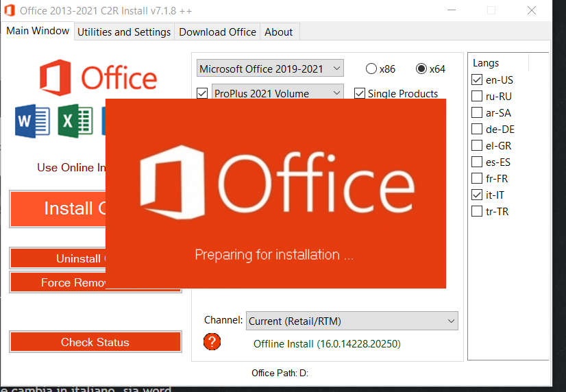Minimize the Office C2R Install window

(452, 10)
